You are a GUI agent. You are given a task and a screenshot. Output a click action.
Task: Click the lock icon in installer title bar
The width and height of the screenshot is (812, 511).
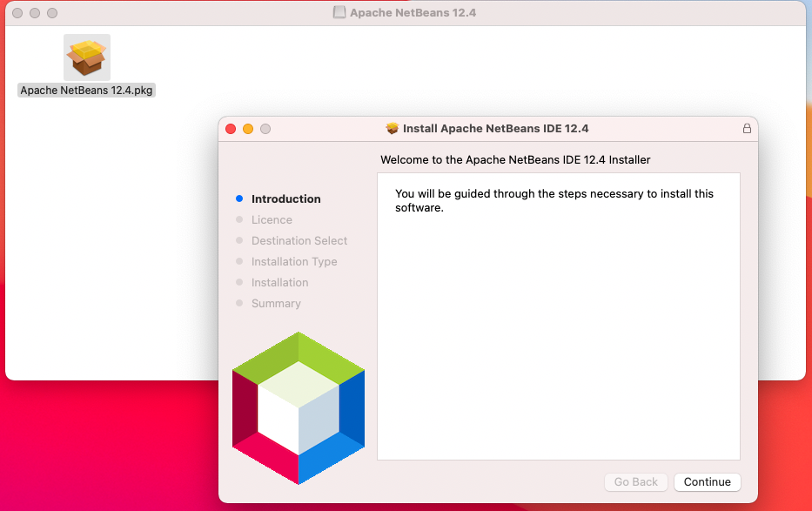(746, 128)
